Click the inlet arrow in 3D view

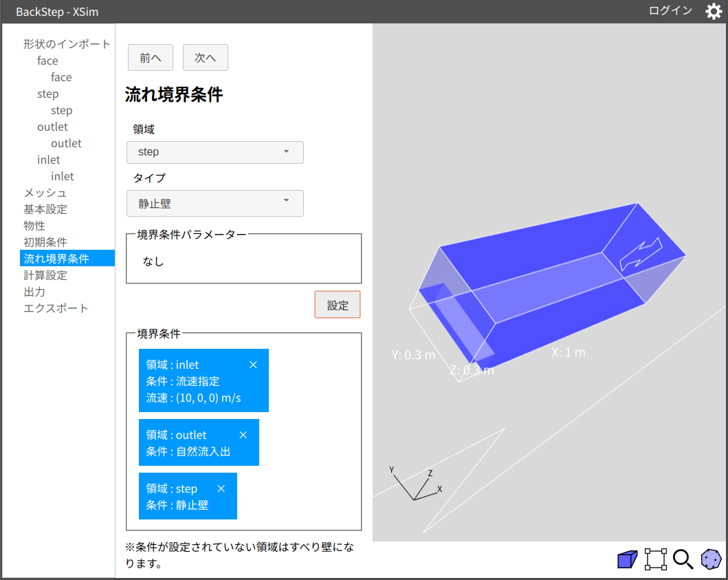(641, 254)
